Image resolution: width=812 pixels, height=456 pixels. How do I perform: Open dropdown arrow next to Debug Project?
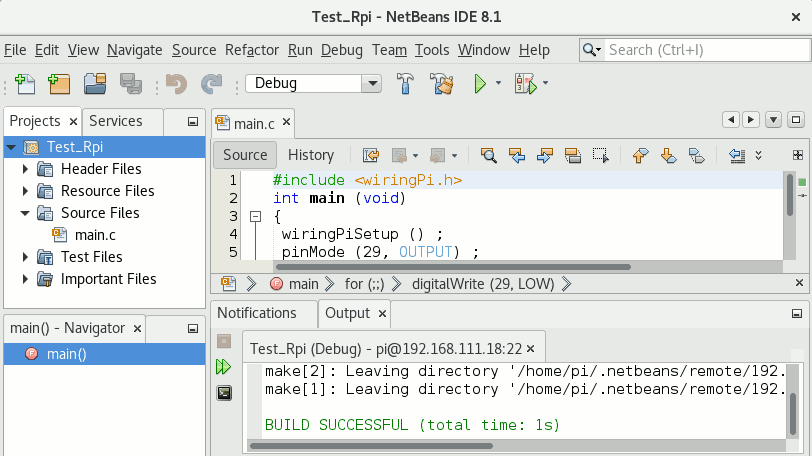pos(545,83)
